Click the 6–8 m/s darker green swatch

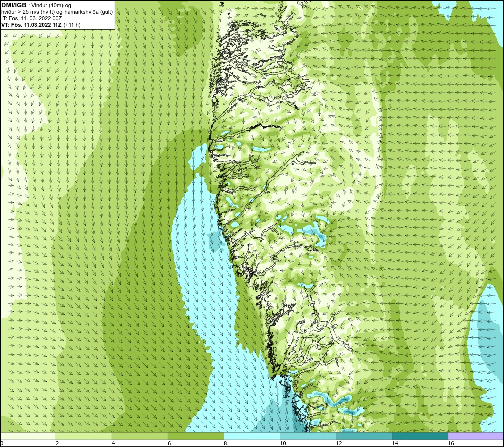click(x=196, y=436)
